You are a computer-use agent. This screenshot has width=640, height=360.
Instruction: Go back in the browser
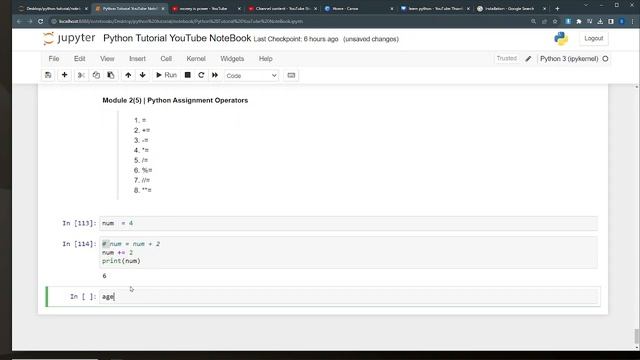[x=19, y=21]
